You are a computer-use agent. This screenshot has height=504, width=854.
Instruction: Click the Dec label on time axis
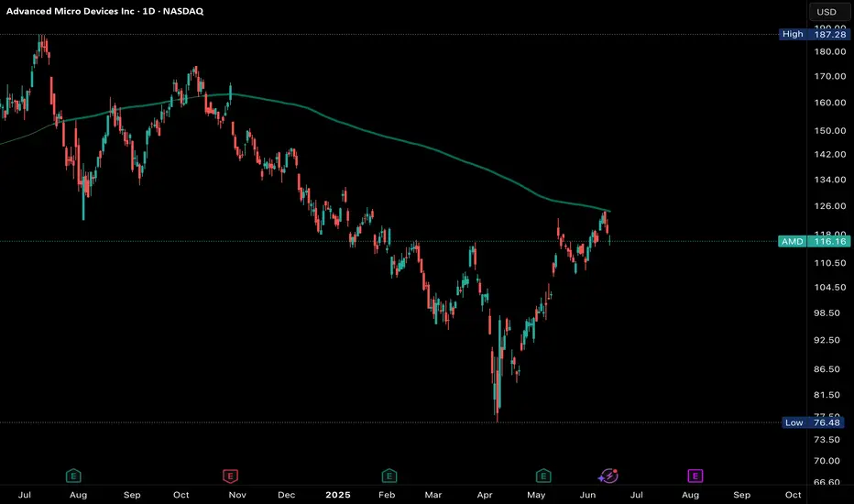[x=287, y=495]
